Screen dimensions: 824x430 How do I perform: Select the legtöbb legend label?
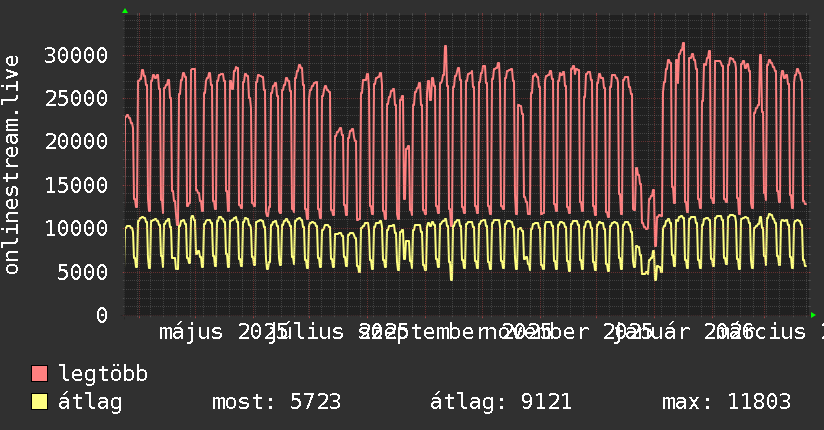point(103,374)
